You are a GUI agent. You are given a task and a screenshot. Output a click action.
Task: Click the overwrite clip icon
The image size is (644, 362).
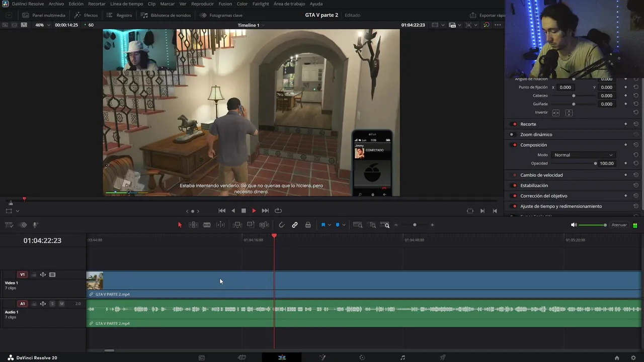point(251,225)
